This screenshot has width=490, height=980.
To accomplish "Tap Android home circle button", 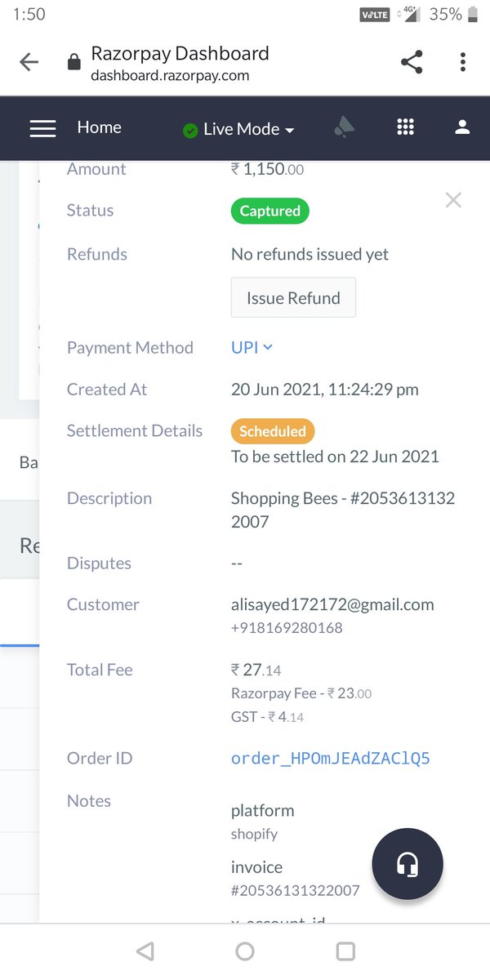I will coord(245,951).
